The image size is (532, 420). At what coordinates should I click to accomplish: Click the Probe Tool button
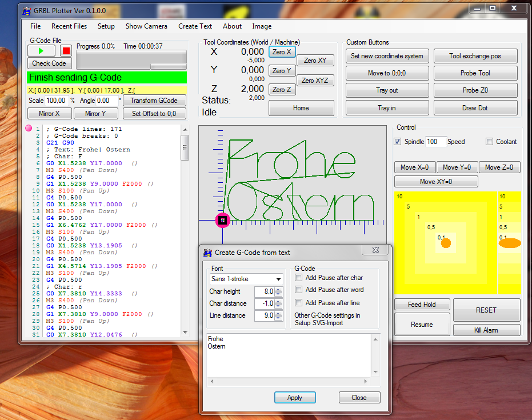click(475, 73)
